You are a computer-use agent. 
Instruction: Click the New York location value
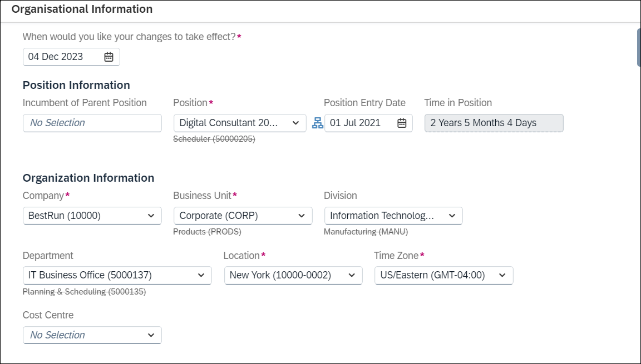281,275
